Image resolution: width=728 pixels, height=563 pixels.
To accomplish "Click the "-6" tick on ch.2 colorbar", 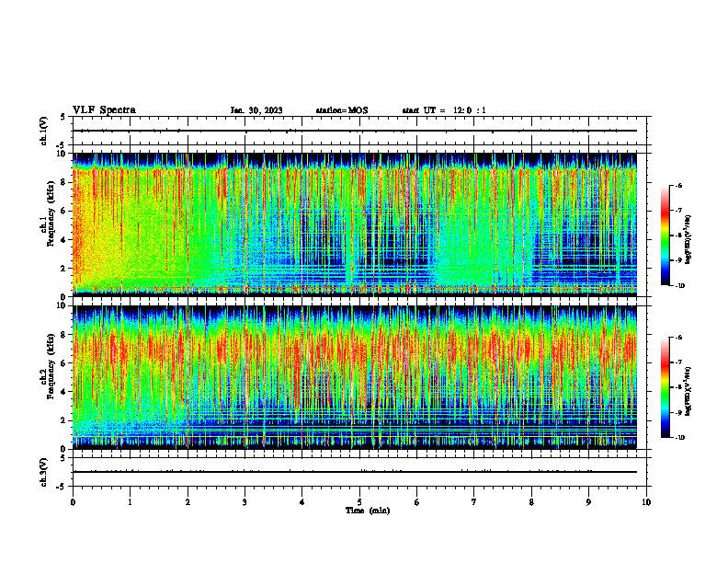I will (x=678, y=338).
